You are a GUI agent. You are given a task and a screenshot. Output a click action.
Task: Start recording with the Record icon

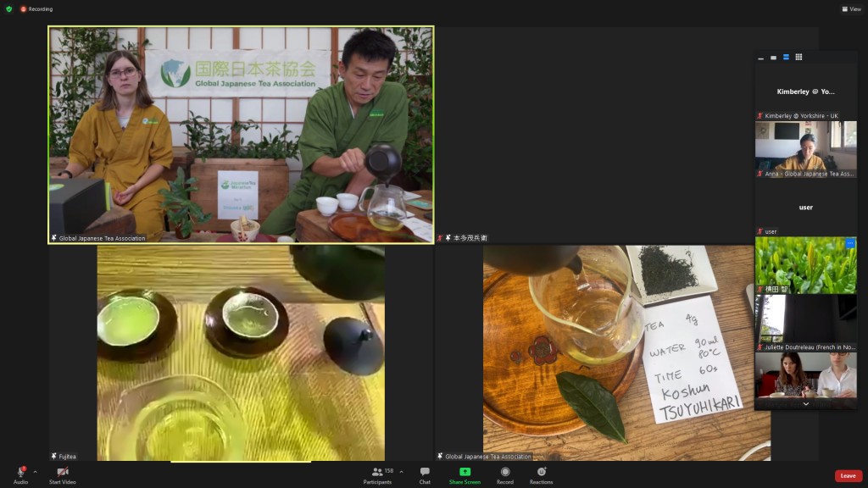(x=505, y=474)
